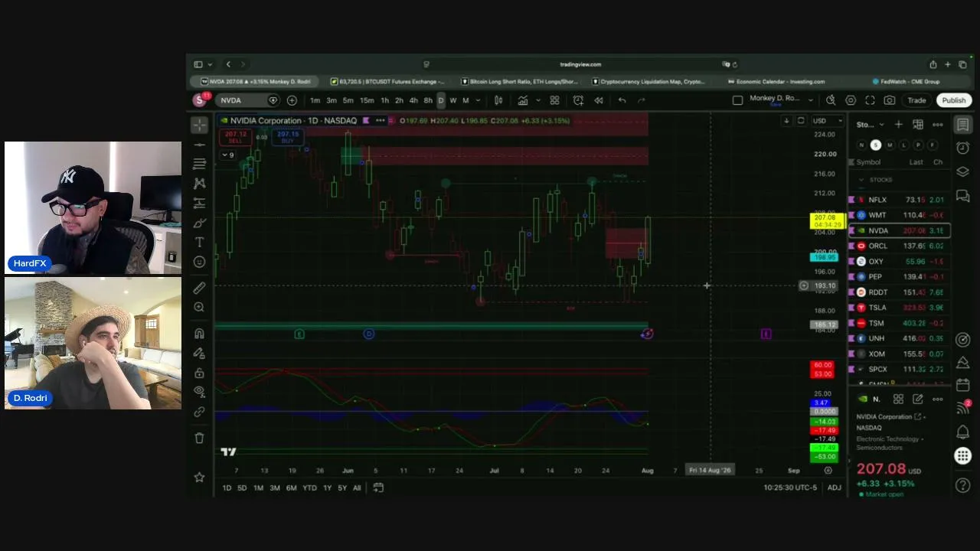Select the 5D date range
Screen dimensions: 980x551
[242, 488]
